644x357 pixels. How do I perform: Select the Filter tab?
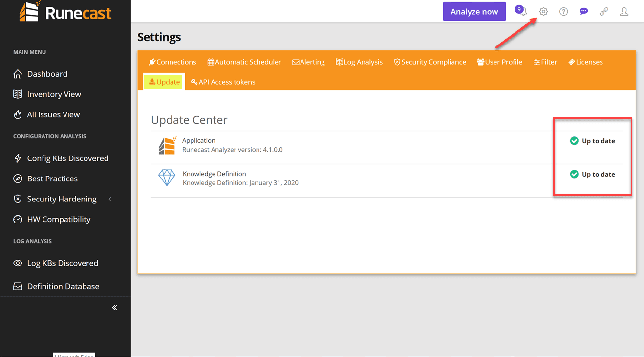click(x=545, y=62)
